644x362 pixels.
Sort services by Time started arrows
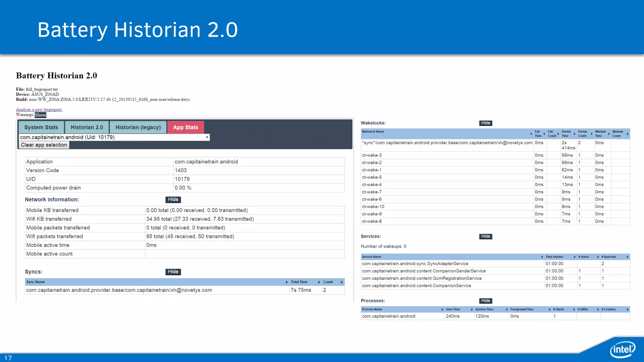[575, 257]
